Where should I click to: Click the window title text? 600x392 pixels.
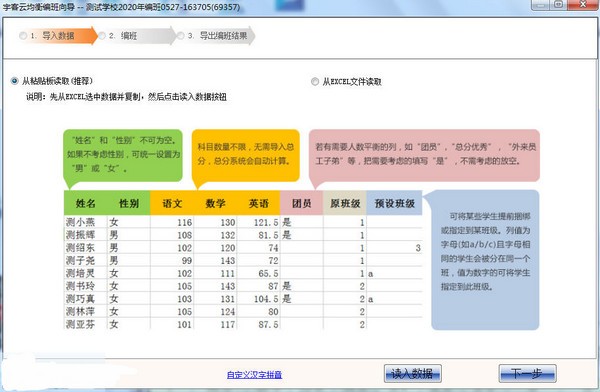(121, 7)
